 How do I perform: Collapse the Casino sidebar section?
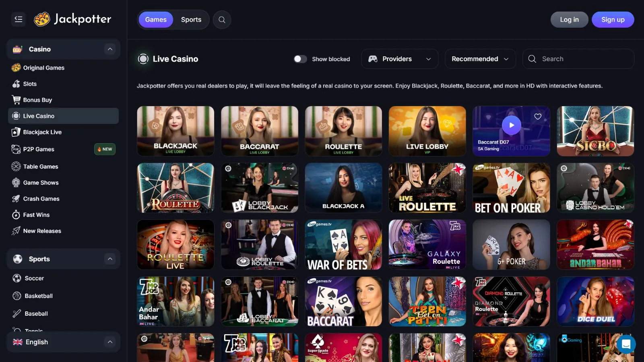point(110,49)
